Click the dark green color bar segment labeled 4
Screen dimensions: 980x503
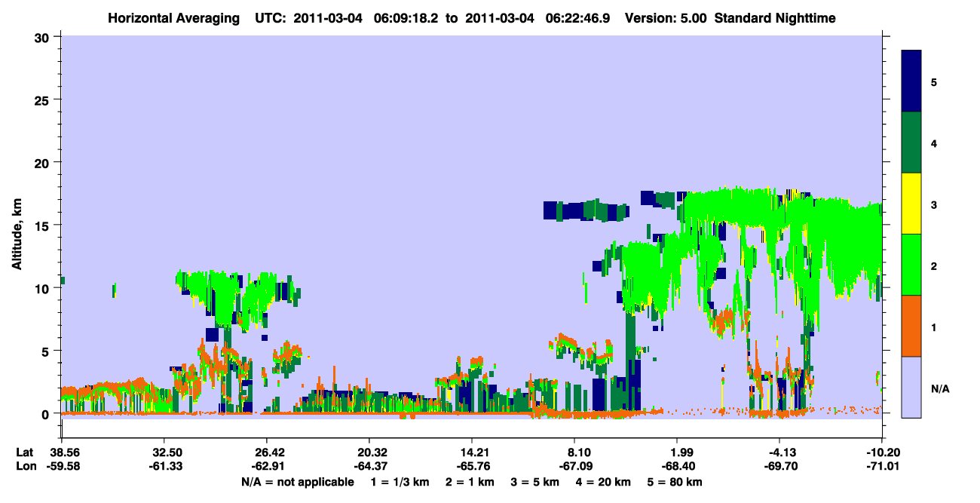[x=912, y=142]
